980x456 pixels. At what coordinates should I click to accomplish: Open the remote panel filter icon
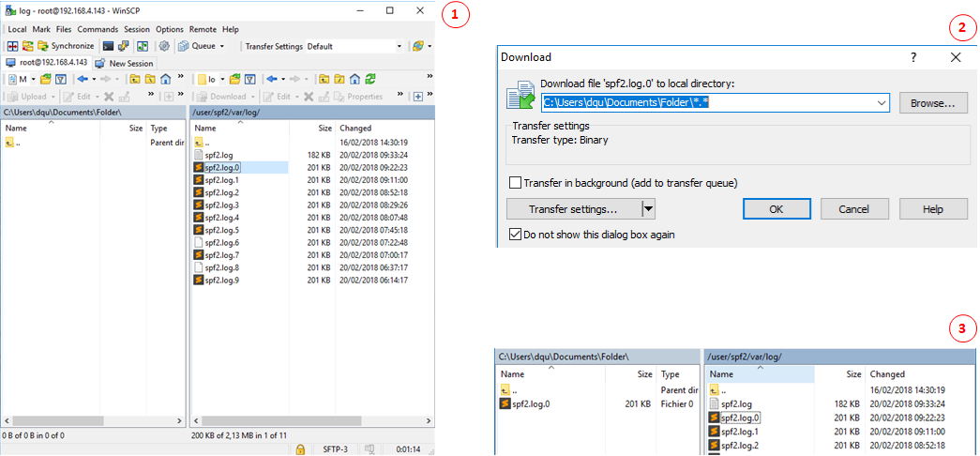click(249, 80)
